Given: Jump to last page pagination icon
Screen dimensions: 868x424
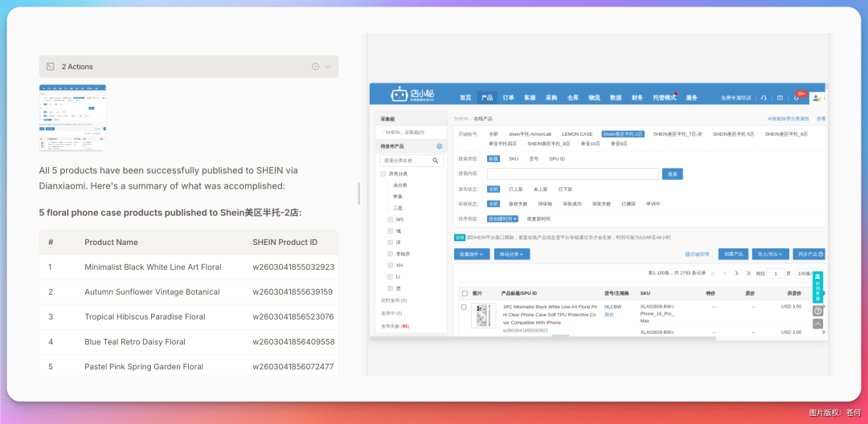Looking at the screenshot, I should click(748, 273).
